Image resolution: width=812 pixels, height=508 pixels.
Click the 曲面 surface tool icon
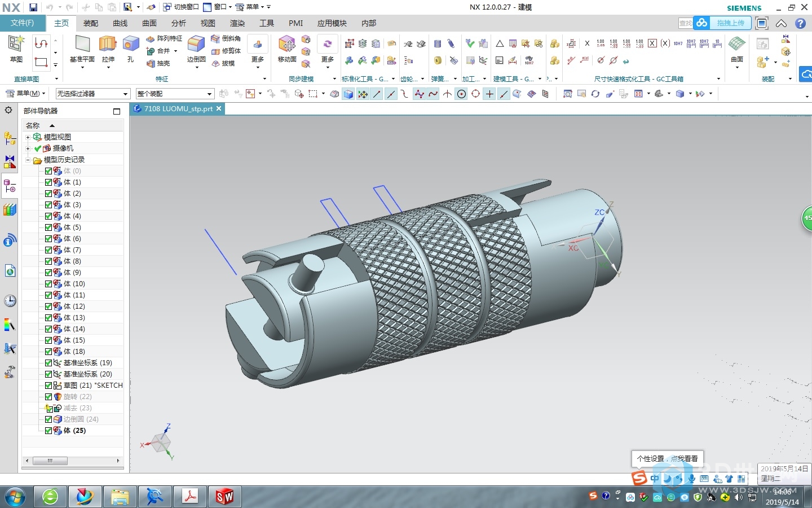coord(737,44)
